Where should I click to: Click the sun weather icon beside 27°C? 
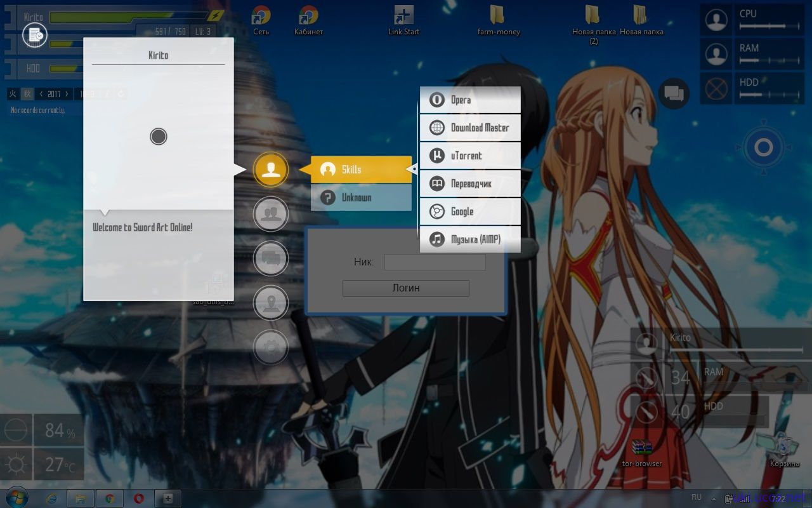point(15,465)
